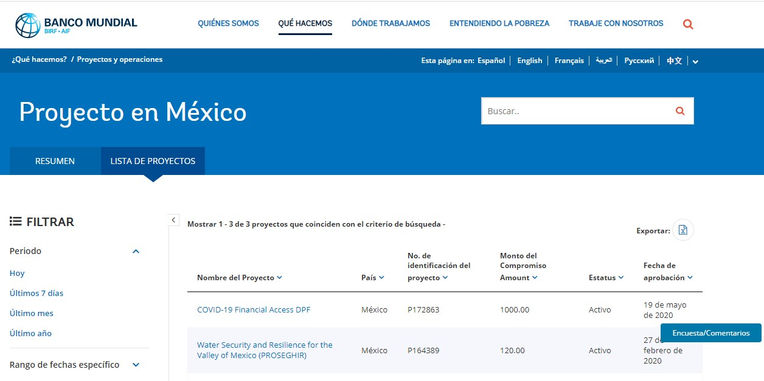Click the Encuesta/Comentarios button

tap(711, 333)
